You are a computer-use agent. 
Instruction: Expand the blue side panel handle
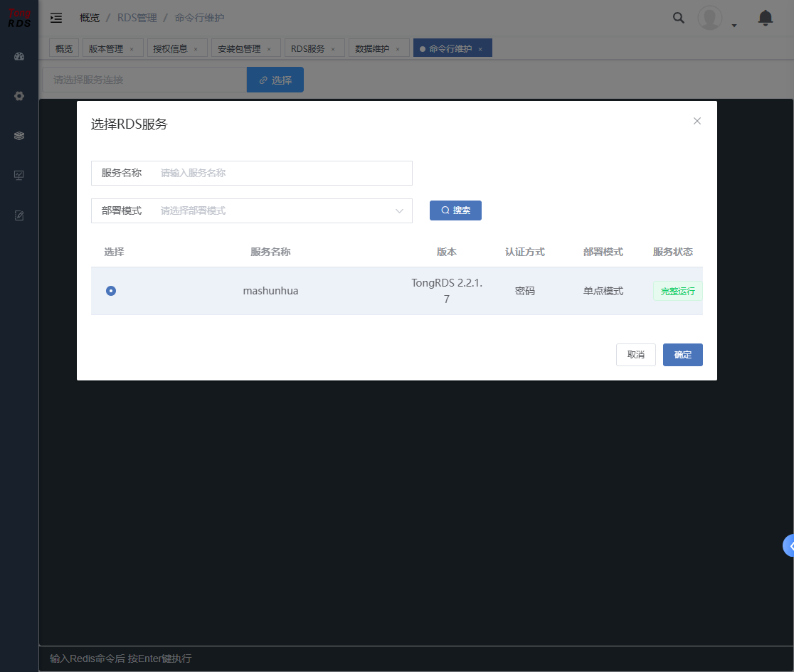tap(788, 545)
